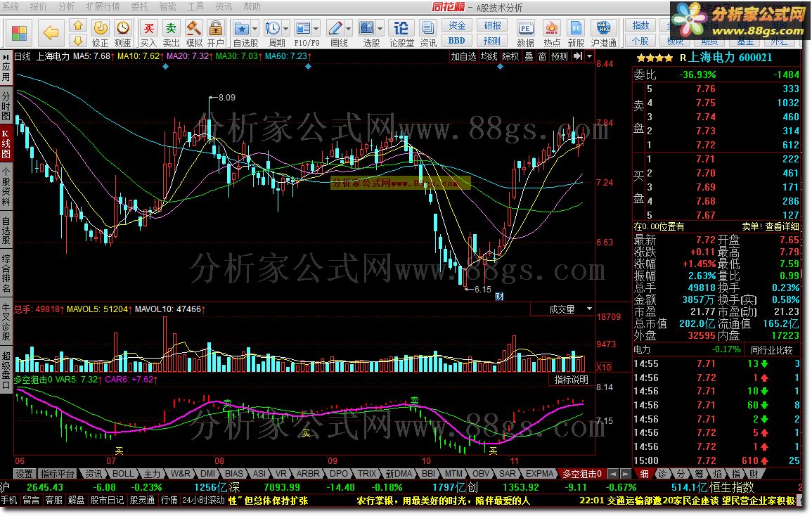812x516 pixels.
Task: Toggle the 预测 option in chart header
Action: 560,56
